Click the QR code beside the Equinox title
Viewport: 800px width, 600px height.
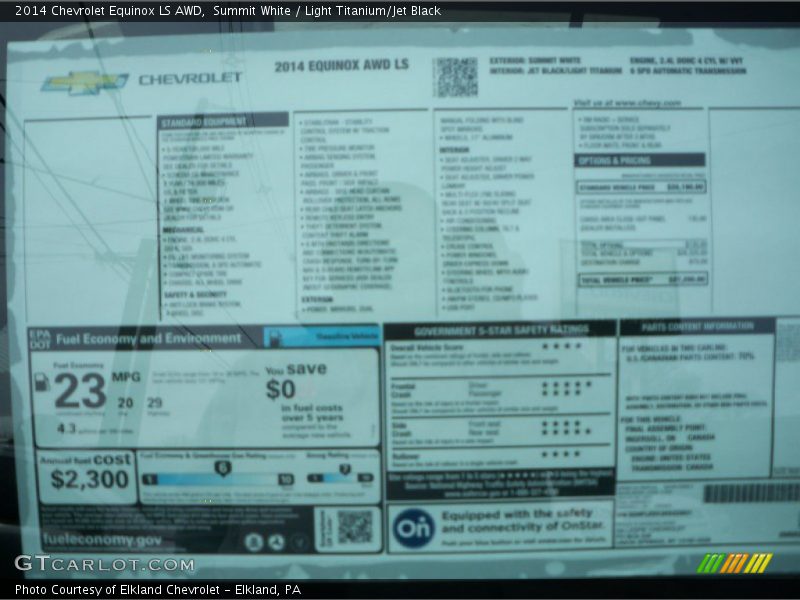(x=456, y=77)
